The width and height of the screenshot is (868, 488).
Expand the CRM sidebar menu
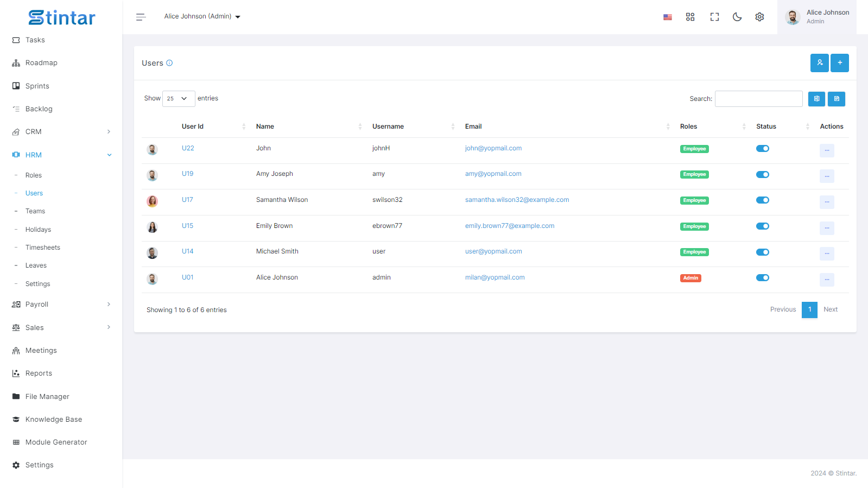point(61,132)
